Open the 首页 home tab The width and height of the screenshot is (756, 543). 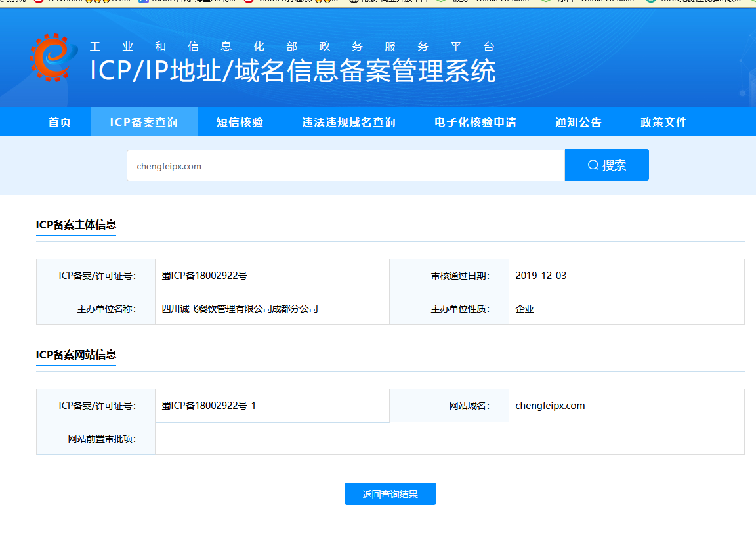(60, 122)
